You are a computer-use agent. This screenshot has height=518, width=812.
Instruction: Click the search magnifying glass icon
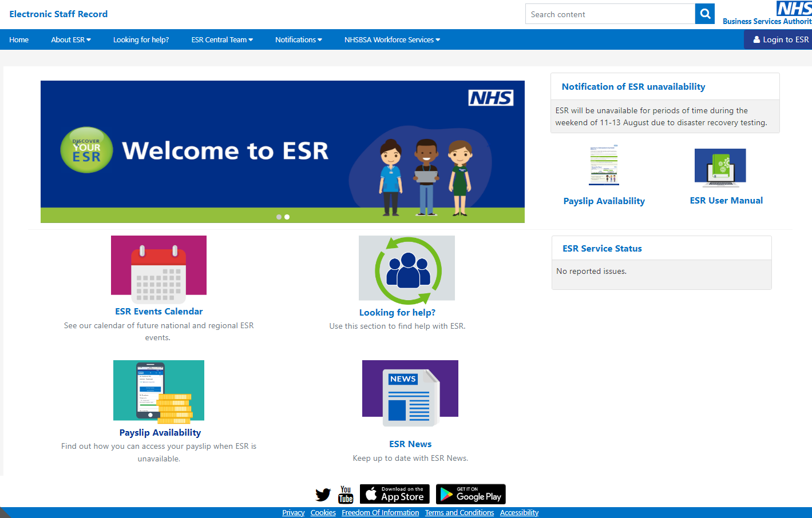pyautogui.click(x=704, y=14)
